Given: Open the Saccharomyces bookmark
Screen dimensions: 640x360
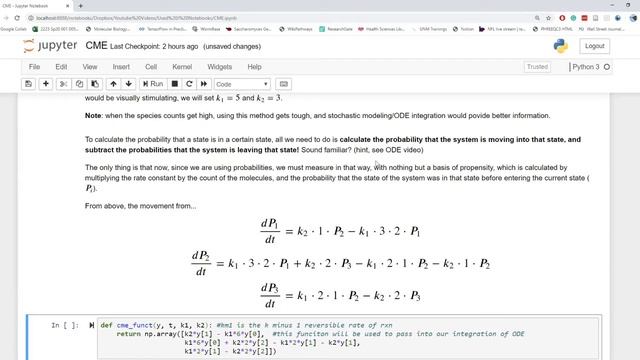Looking at the screenshot, I should (x=249, y=29).
